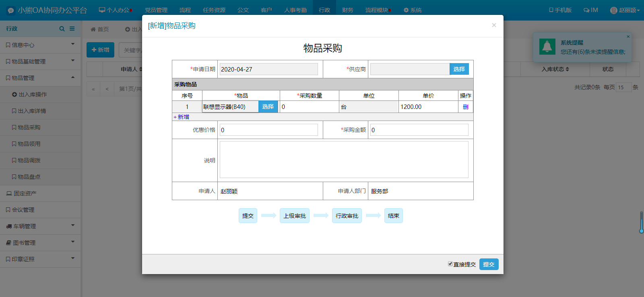Image resolution: width=644 pixels, height=297 pixels.
Task: Click 选择 beside 联想显示器(B40)
Action: [x=268, y=107]
